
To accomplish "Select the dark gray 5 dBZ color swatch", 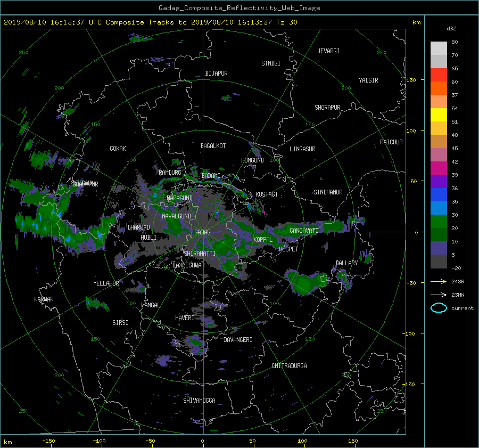I will tap(439, 262).
